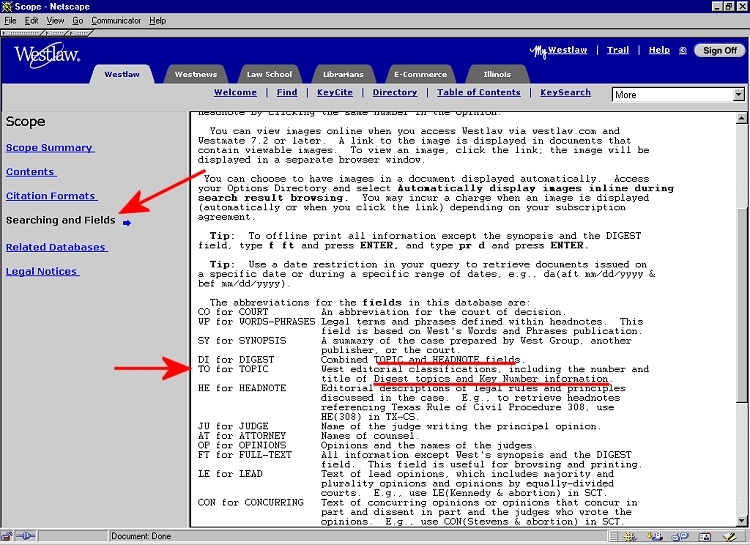750x545 pixels.
Task: Switch to the Librarians tab
Action: pos(343,74)
